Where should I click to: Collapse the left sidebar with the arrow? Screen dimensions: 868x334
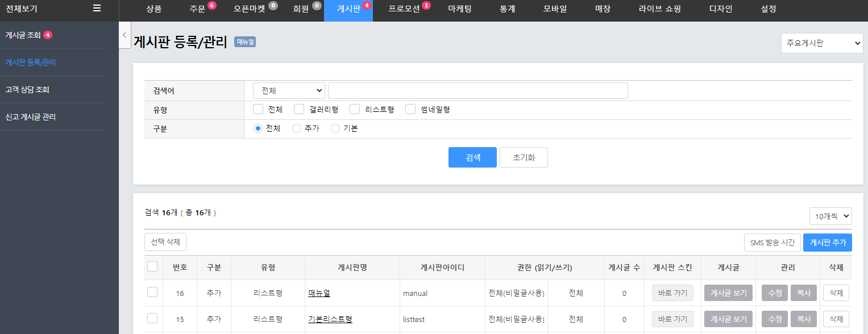pos(124,35)
